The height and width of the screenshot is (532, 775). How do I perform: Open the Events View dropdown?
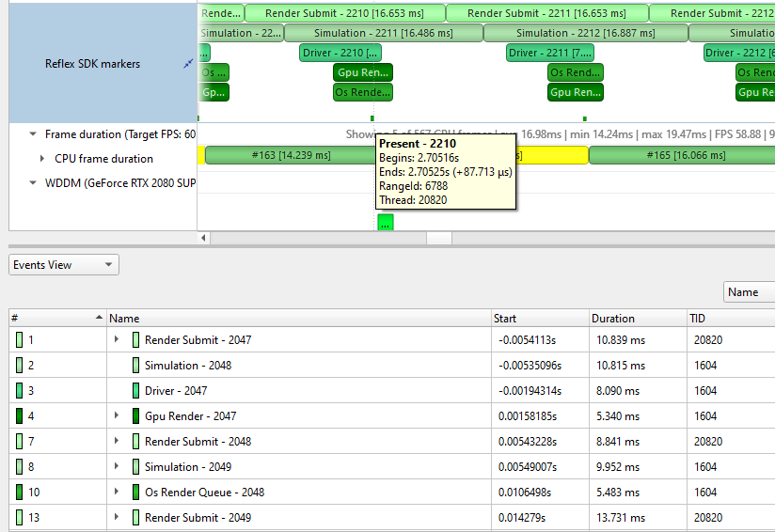pos(64,265)
